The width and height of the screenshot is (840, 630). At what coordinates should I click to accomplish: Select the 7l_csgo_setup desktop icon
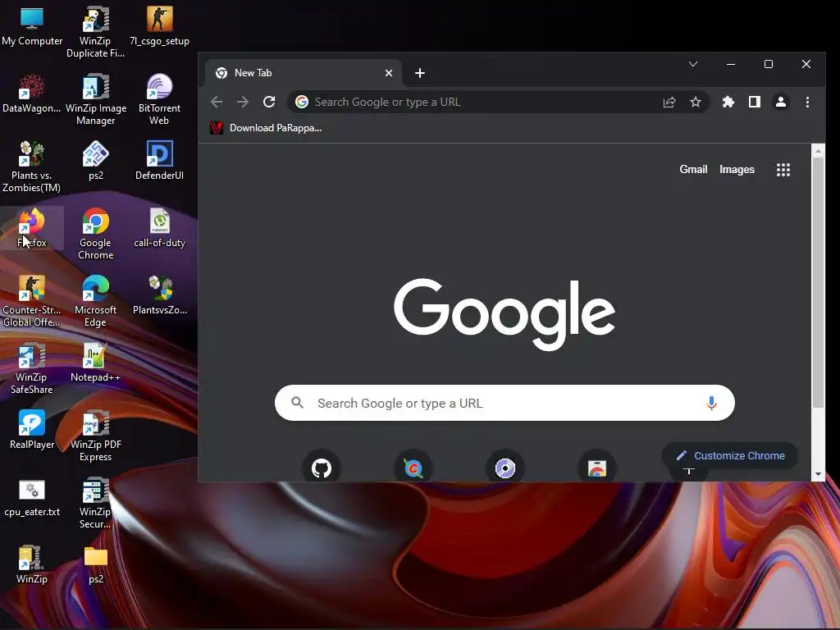coord(159,25)
